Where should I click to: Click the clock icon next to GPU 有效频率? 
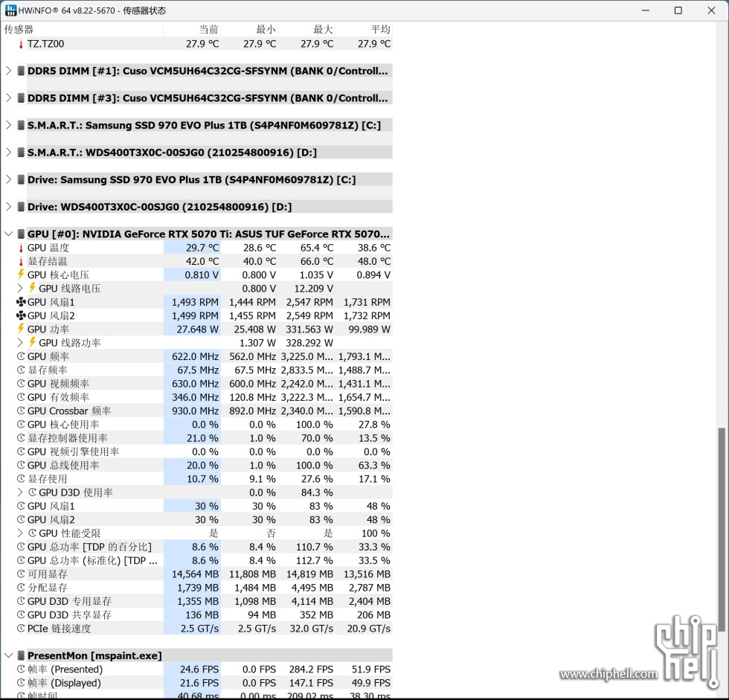click(21, 397)
